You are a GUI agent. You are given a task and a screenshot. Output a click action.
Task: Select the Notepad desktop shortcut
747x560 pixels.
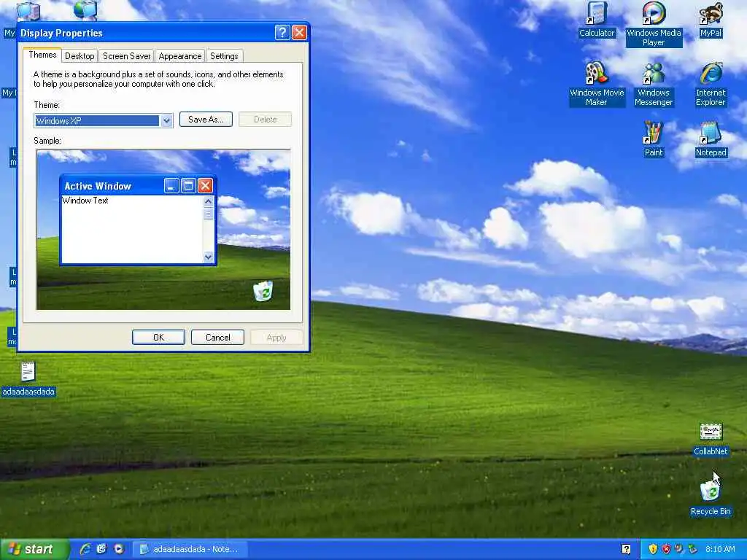(x=711, y=139)
